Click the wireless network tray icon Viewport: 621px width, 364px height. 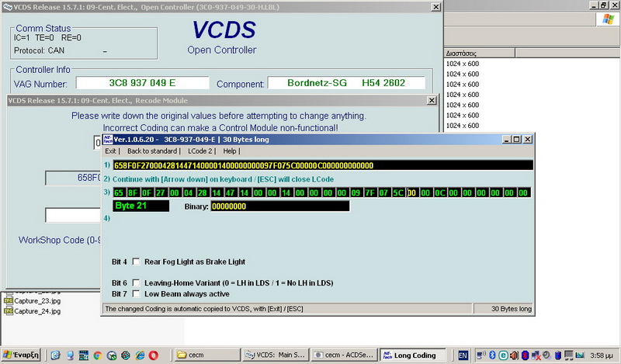point(481,355)
